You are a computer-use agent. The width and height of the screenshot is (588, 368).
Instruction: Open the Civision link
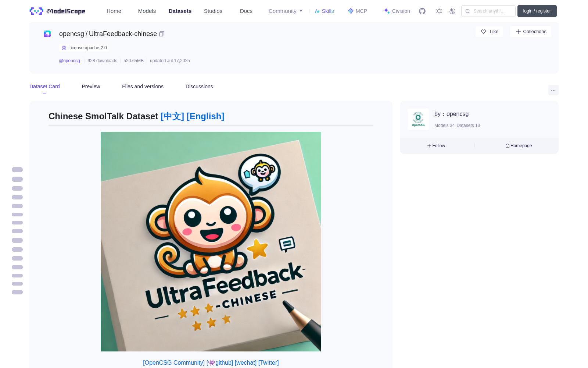point(397,11)
